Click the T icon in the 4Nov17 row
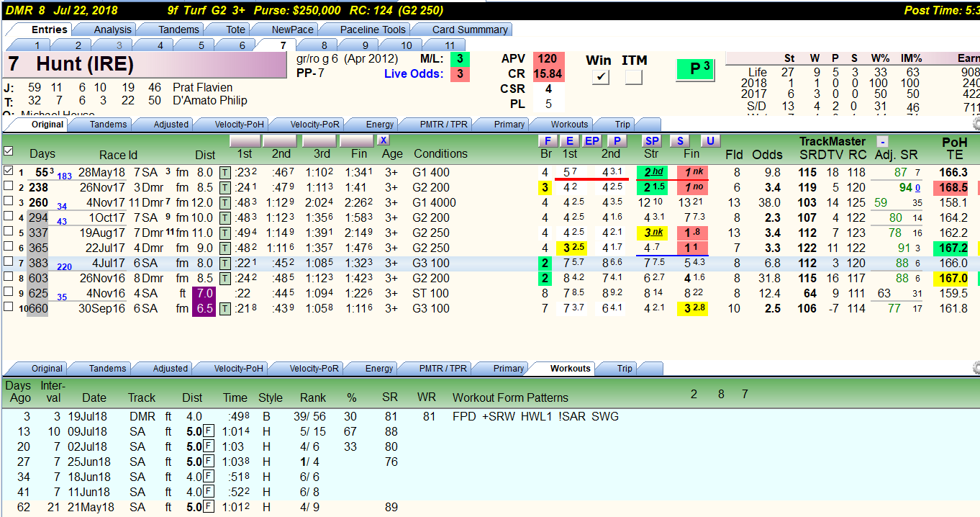Viewport: 980px width, 517px height. click(x=224, y=203)
